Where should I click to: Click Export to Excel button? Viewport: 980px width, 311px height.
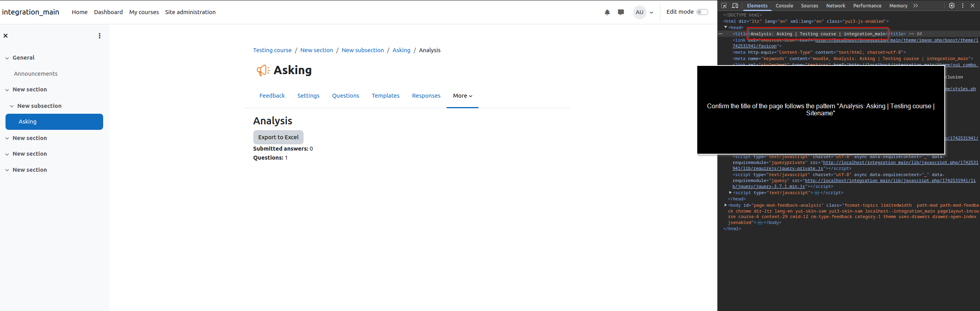click(278, 137)
